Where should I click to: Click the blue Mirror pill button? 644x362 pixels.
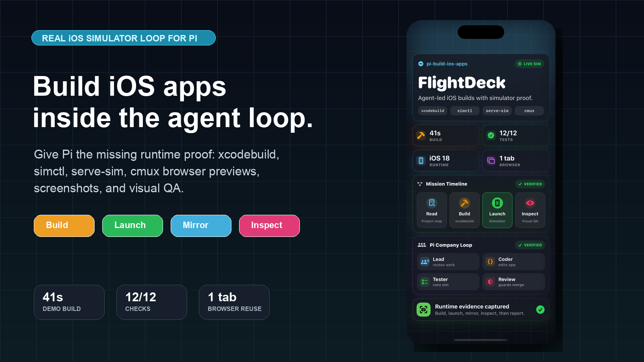point(201,226)
